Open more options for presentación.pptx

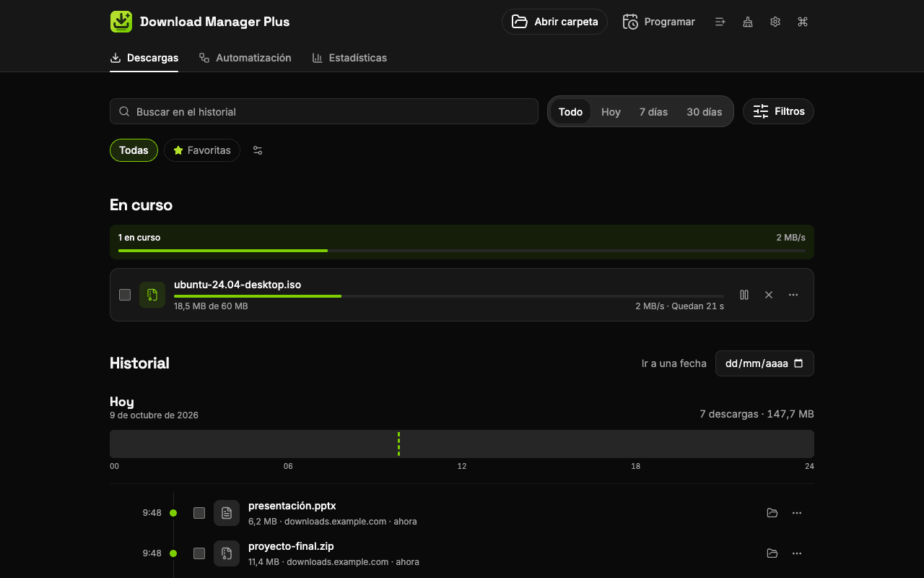797,513
